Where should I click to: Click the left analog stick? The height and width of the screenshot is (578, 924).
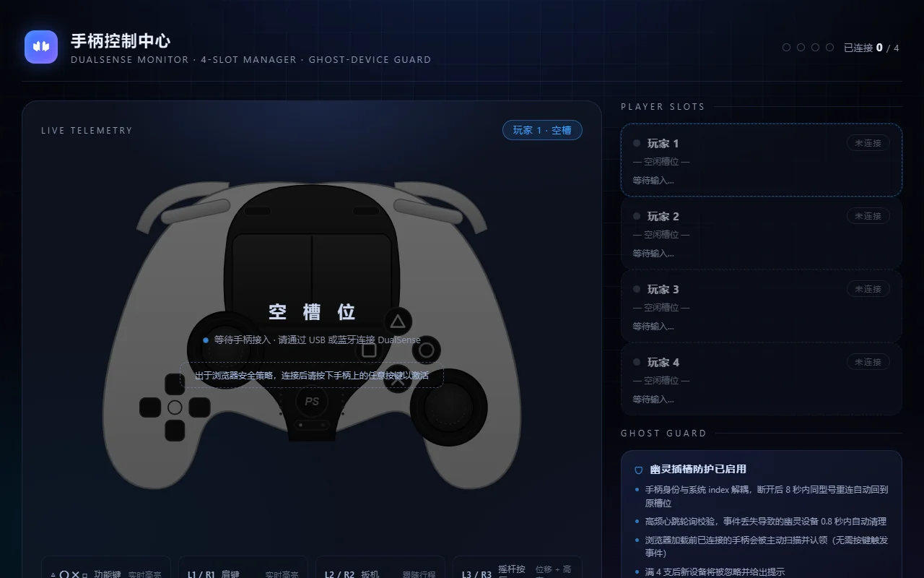(225, 350)
